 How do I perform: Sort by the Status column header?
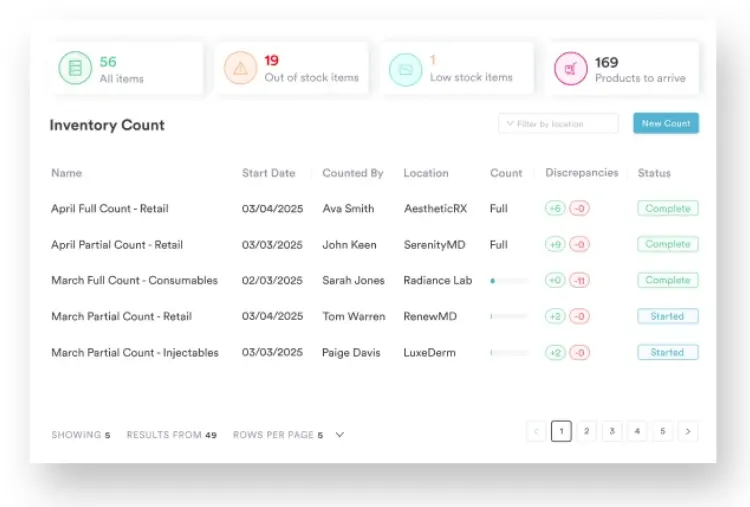(x=654, y=173)
